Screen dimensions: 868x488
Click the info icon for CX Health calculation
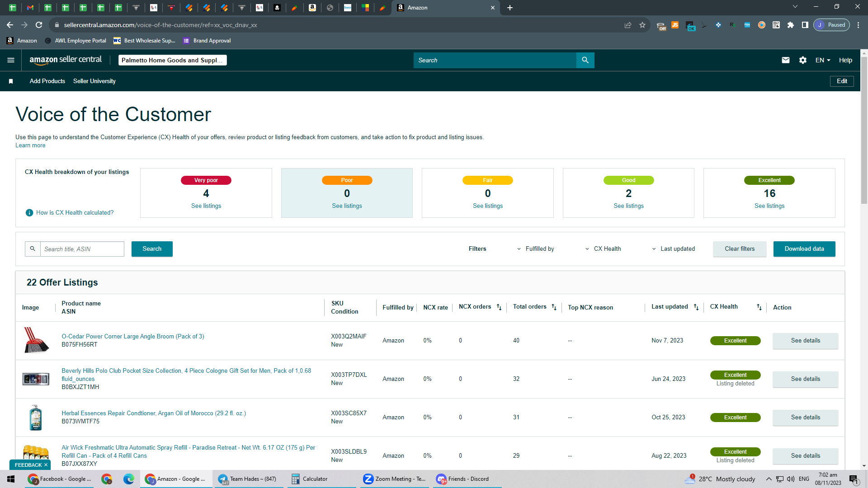tap(29, 213)
